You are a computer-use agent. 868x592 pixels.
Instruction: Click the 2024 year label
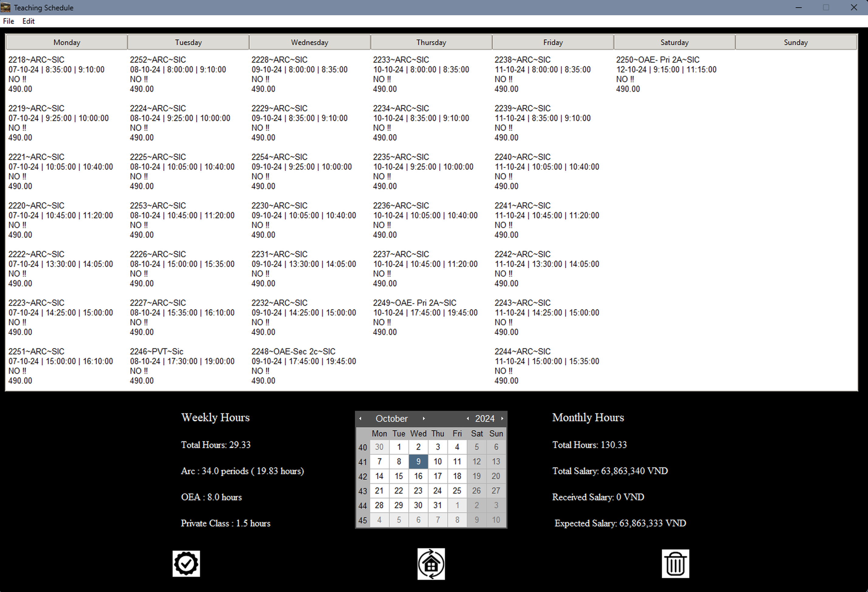[484, 418]
